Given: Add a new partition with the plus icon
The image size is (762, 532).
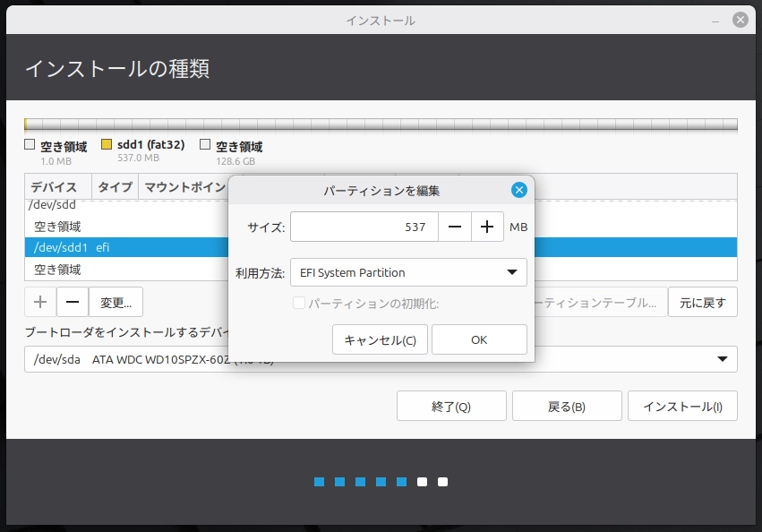Looking at the screenshot, I should (39, 302).
